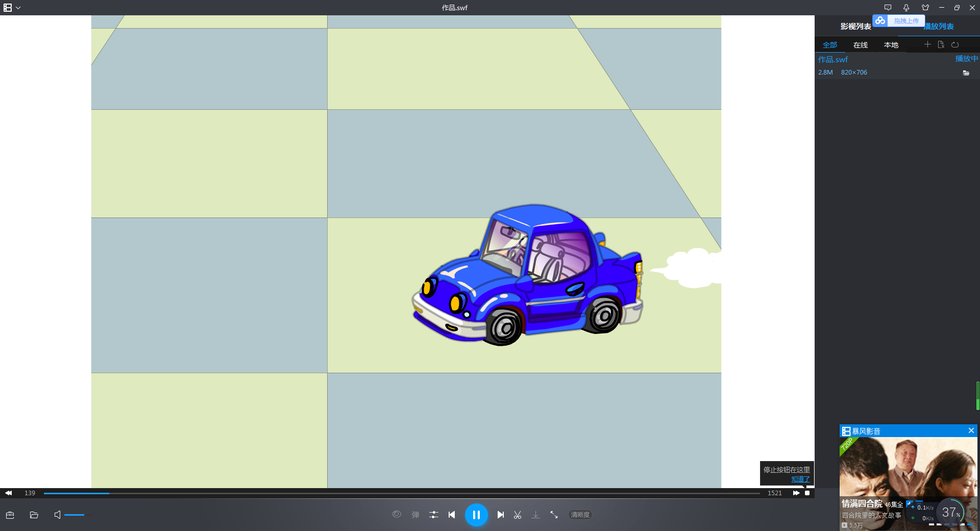Screen dimensions: 980x531
Task: Open the main menu logo icon
Action: pos(8,8)
